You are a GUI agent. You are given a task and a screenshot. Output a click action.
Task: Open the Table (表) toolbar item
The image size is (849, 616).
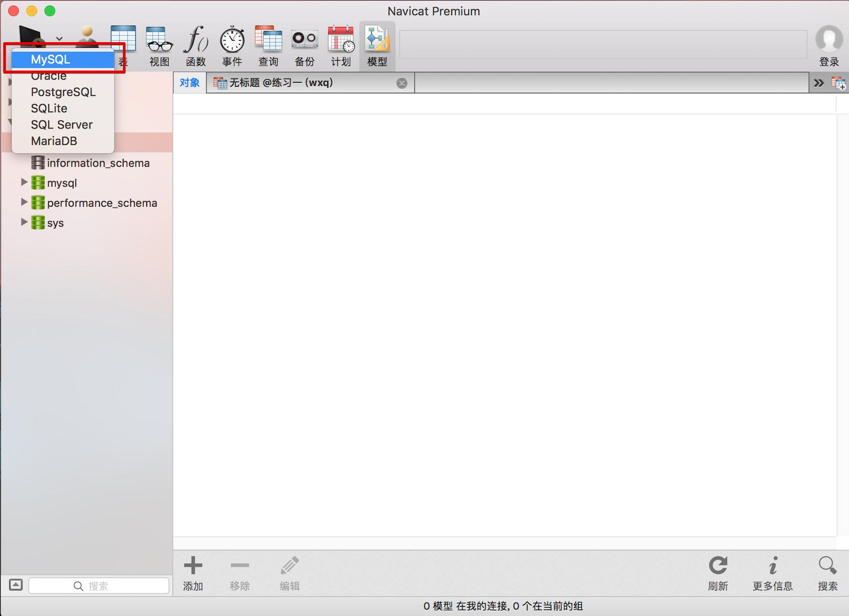[x=123, y=45]
